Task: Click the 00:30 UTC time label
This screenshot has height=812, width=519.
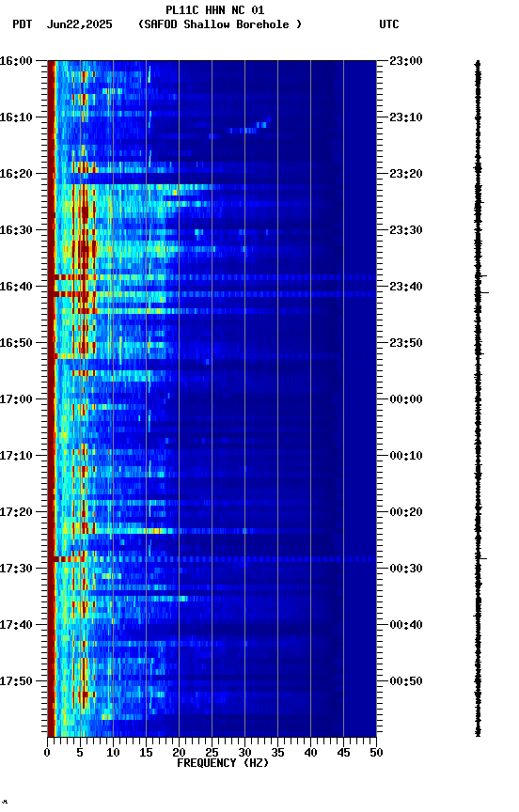Action: 406,570
